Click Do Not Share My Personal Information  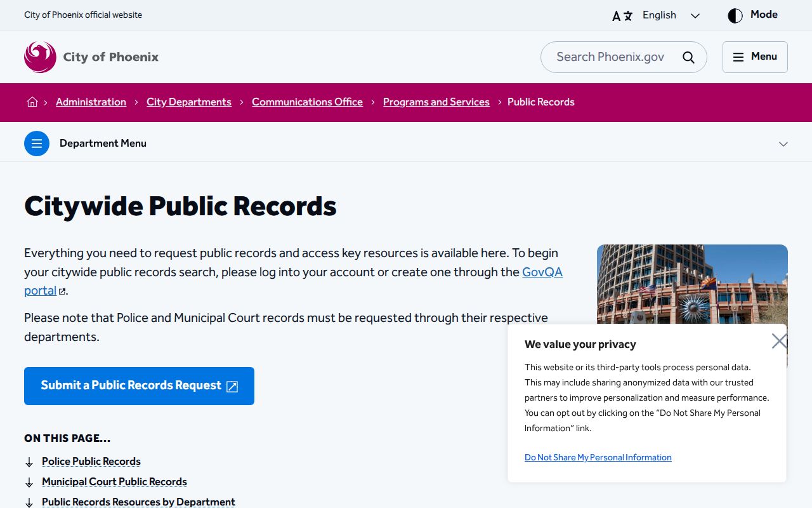click(598, 457)
